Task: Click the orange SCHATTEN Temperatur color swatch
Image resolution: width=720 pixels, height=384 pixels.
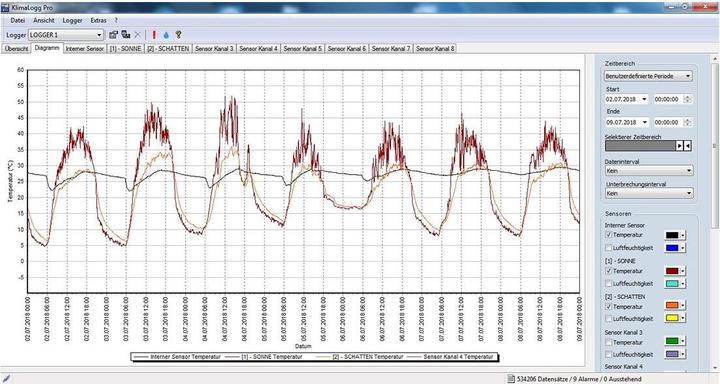Action: click(672, 305)
